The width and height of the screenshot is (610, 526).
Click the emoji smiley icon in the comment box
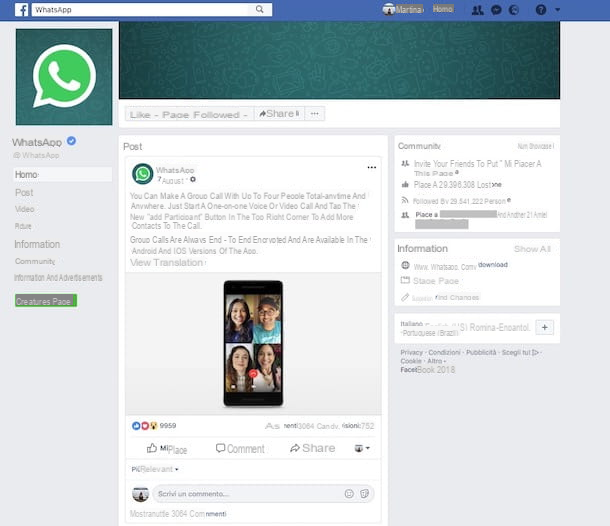click(x=349, y=494)
